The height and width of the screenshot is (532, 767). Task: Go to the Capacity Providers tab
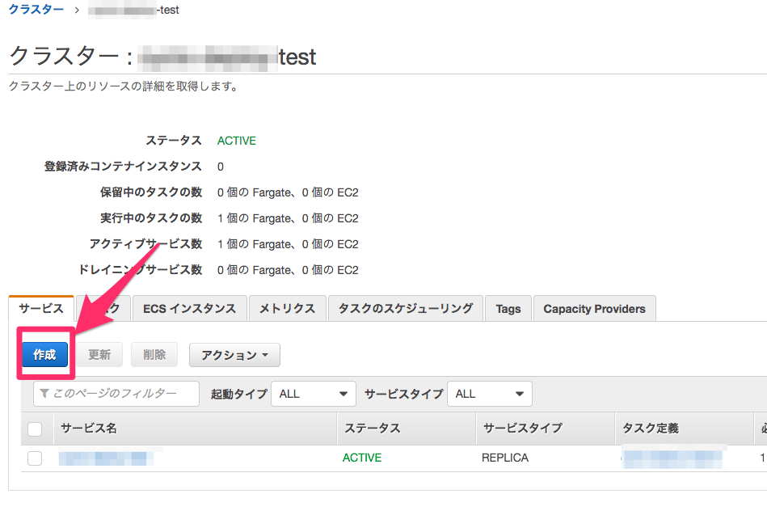594,309
